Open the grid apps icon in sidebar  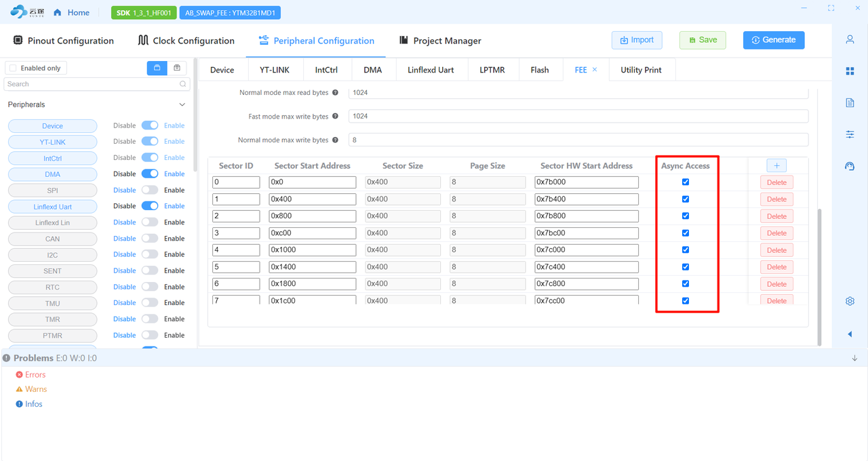click(x=850, y=71)
